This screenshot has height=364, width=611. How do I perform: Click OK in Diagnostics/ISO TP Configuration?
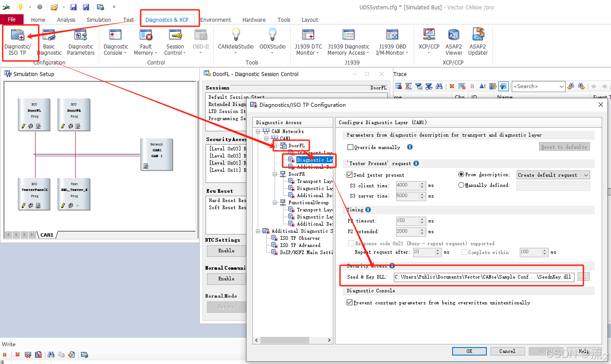(x=469, y=351)
